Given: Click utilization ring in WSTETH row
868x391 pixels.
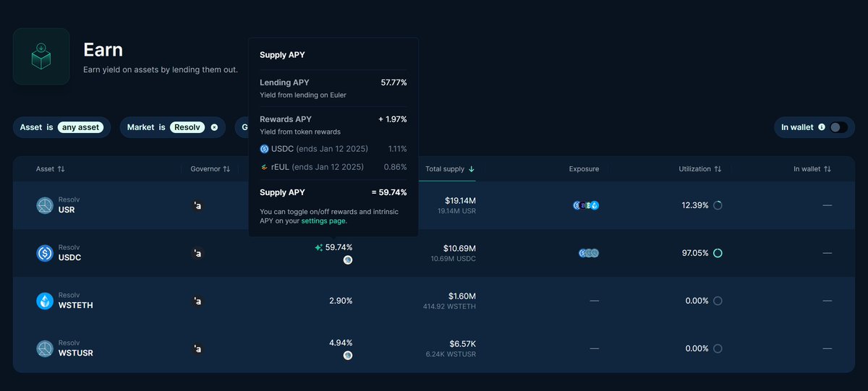Looking at the screenshot, I should (718, 301).
